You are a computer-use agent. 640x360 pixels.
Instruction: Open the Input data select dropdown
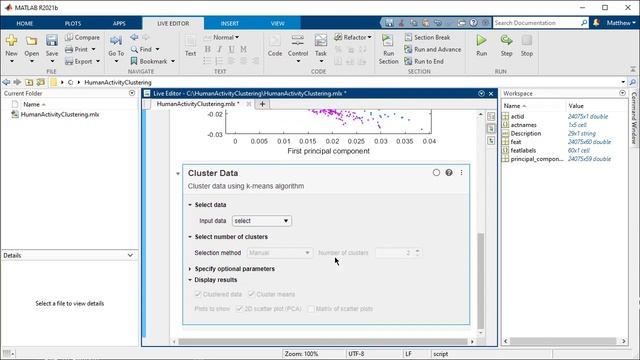point(262,221)
